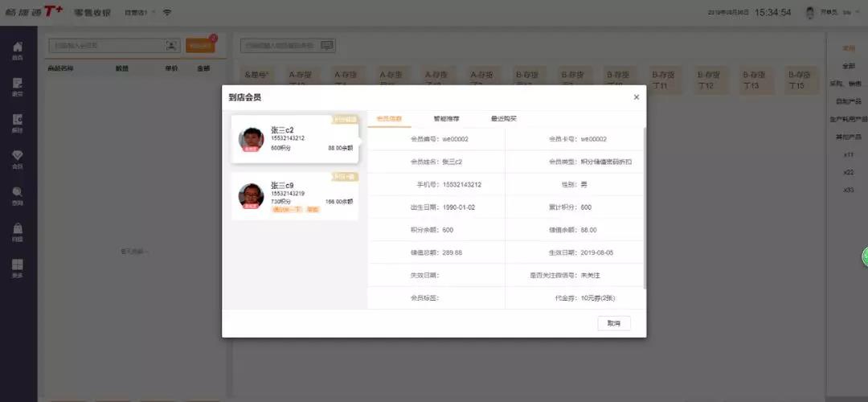The width and height of the screenshot is (868, 402).
Task: Open the 查询 search icon in sidebar
Action: (18, 195)
